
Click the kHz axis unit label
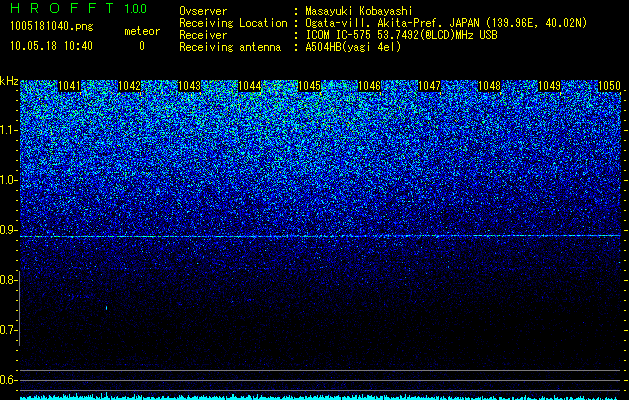[9, 81]
